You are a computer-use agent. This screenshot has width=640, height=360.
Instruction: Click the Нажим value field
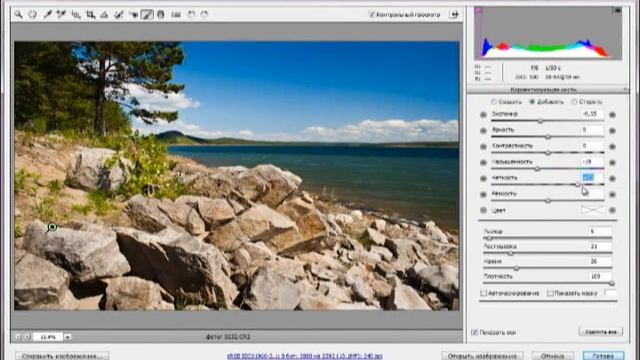pyautogui.click(x=600, y=261)
